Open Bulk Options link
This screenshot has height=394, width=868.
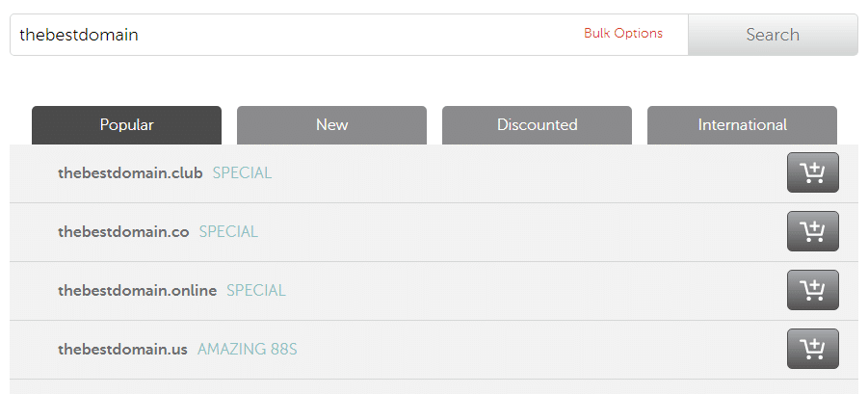[623, 33]
